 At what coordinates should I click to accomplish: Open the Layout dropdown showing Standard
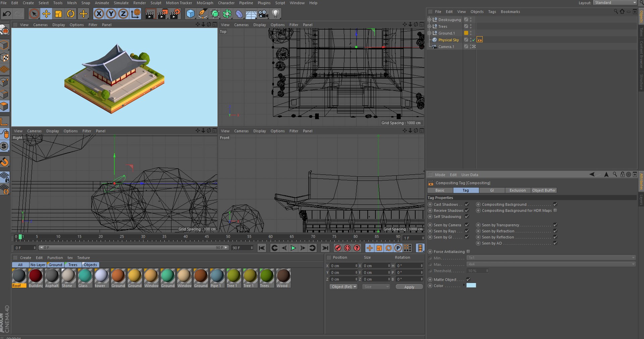click(x=615, y=3)
